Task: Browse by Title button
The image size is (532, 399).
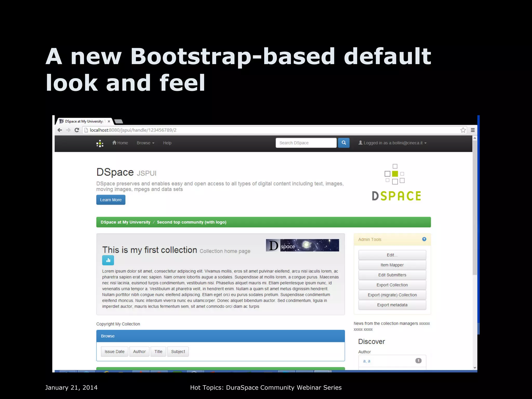Action: pos(158,351)
